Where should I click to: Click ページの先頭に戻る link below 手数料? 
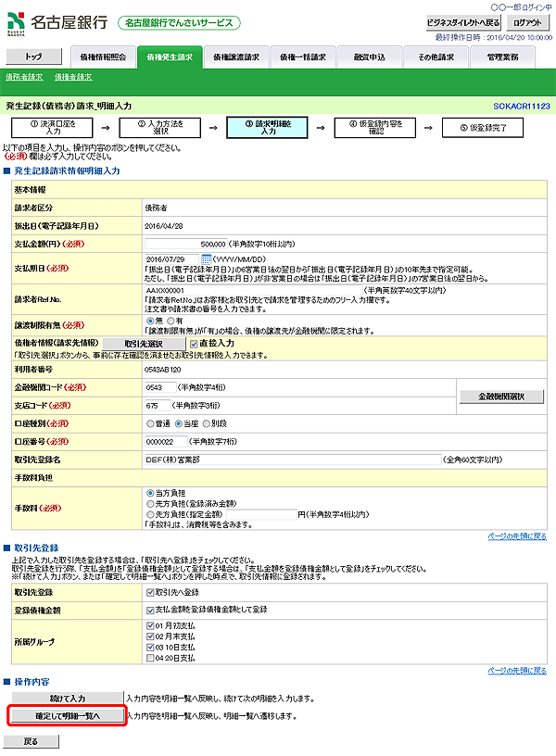(x=517, y=536)
